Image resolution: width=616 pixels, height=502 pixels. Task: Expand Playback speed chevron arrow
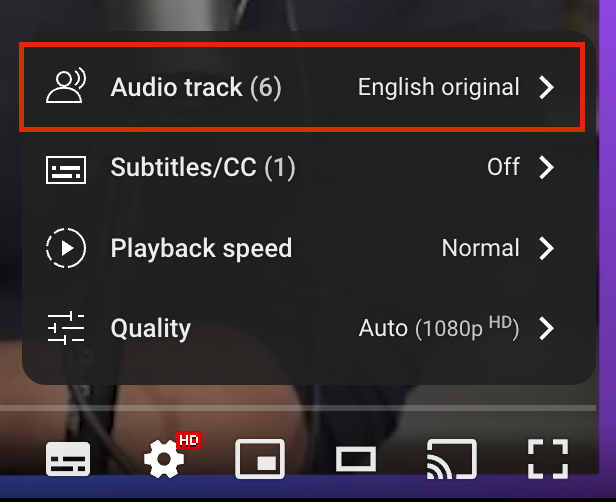click(546, 248)
